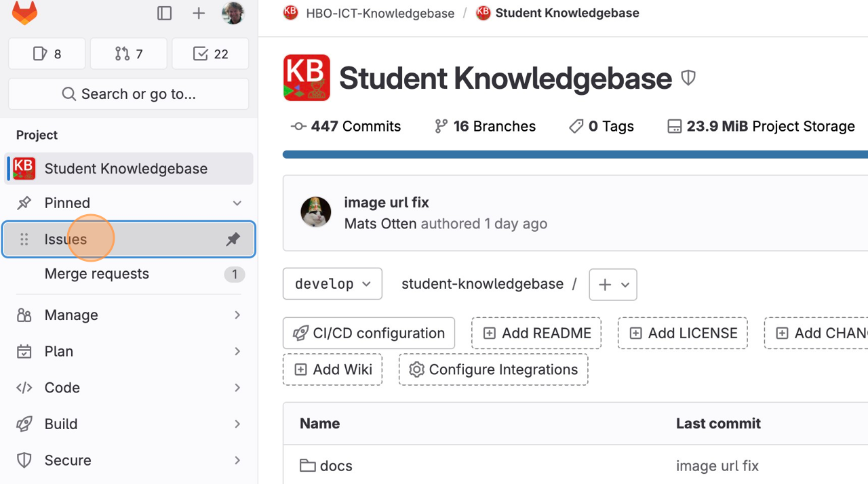Viewport: 868px width, 484px height.
Task: Grab the drag handle beside Issues
Action: tap(24, 239)
